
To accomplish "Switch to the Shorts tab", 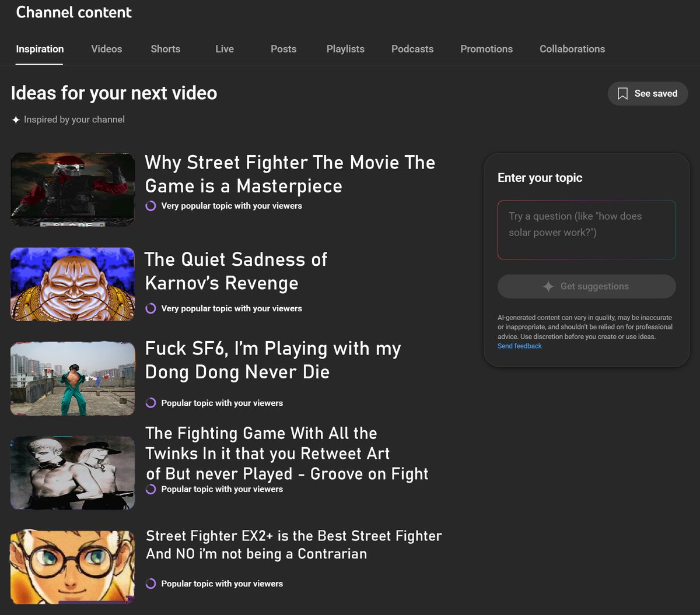I will pyautogui.click(x=166, y=49).
